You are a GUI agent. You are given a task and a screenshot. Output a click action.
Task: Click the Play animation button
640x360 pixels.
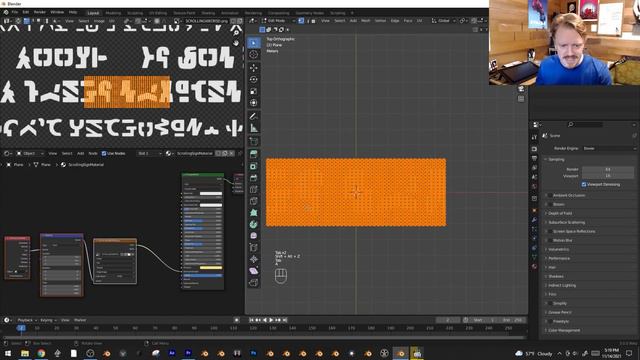click(271, 320)
